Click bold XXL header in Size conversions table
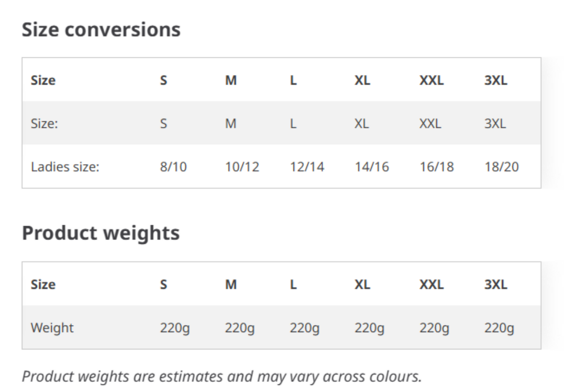The height and width of the screenshot is (392, 564). click(x=431, y=80)
